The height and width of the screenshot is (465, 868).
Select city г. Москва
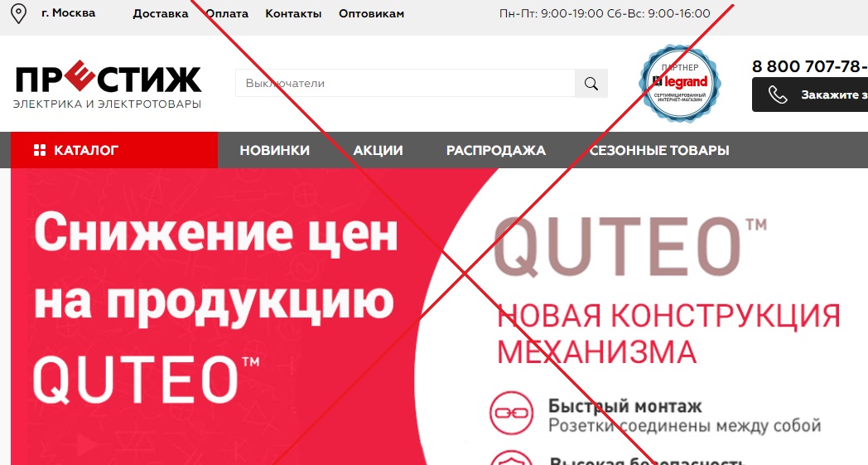[x=68, y=12]
